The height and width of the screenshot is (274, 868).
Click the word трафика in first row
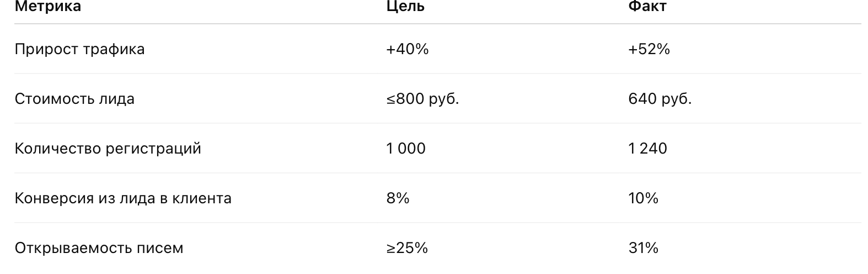[114, 49]
